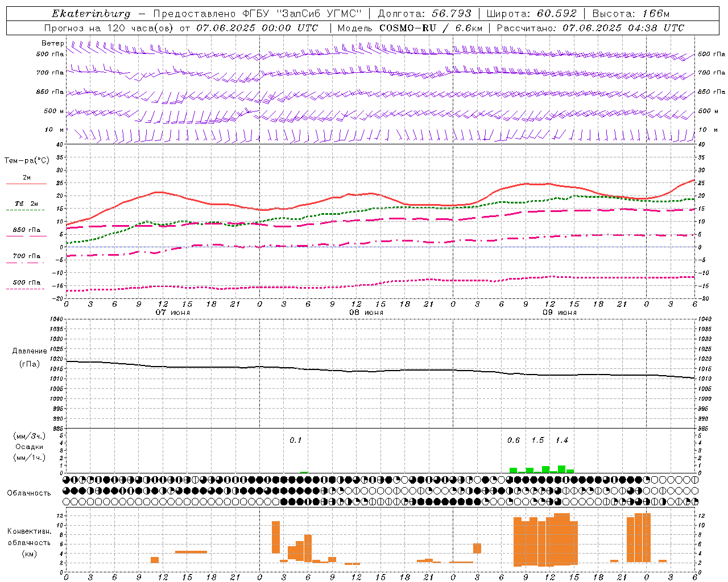The image size is (728, 582).
Task: Click the '500 гПа' temperature legend entry
Action: click(x=26, y=282)
